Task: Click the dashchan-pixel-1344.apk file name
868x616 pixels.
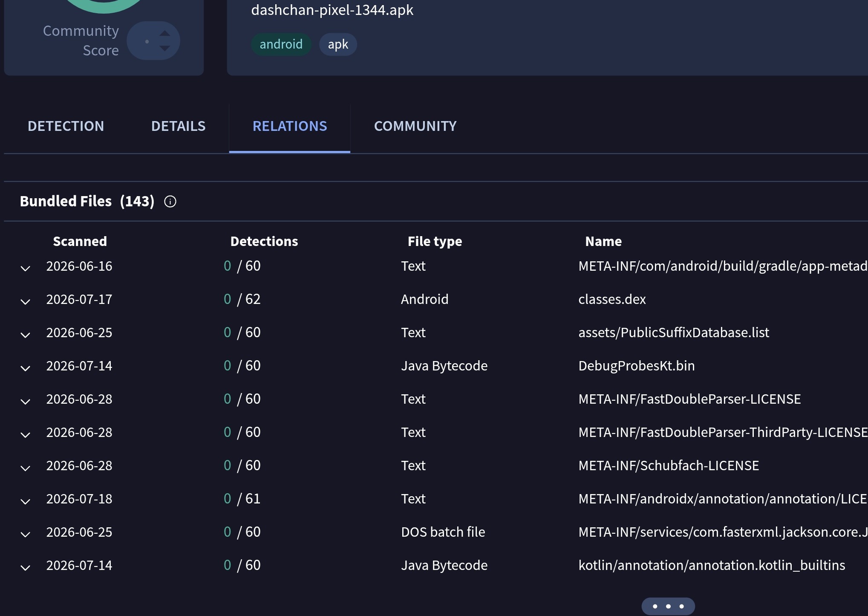Action: coord(332,10)
